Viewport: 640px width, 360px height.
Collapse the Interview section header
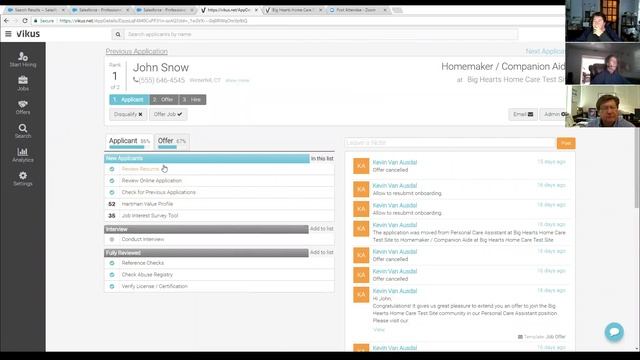tap(207, 229)
